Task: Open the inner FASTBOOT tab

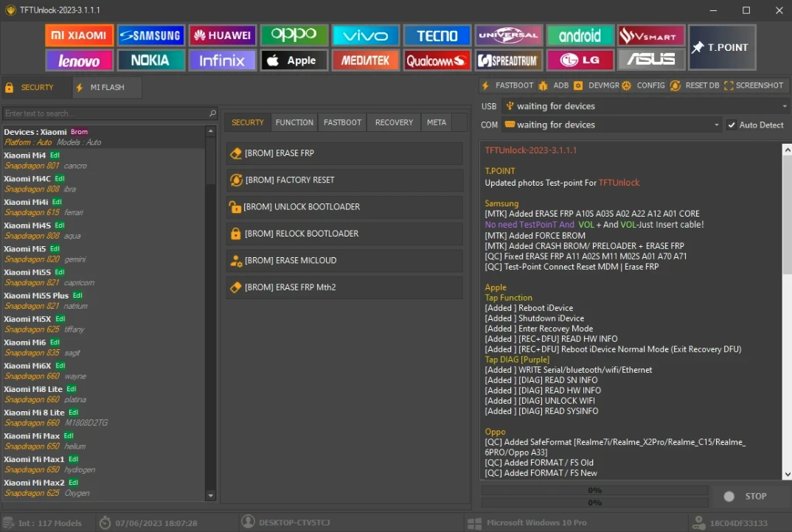Action: (x=342, y=122)
